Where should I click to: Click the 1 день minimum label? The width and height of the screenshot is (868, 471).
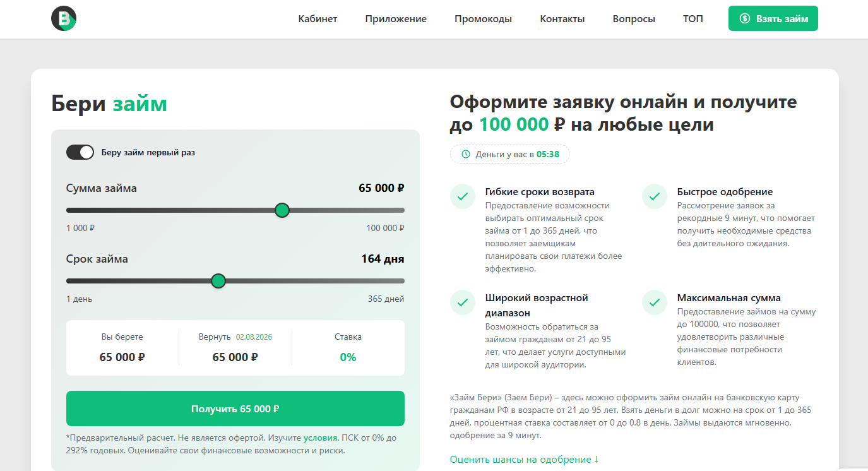pos(79,299)
